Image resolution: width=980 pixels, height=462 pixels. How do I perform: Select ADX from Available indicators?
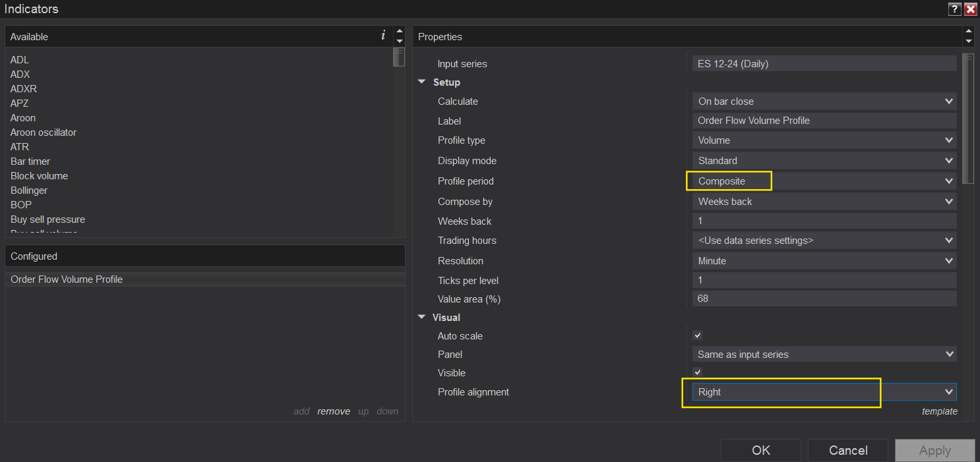point(20,74)
